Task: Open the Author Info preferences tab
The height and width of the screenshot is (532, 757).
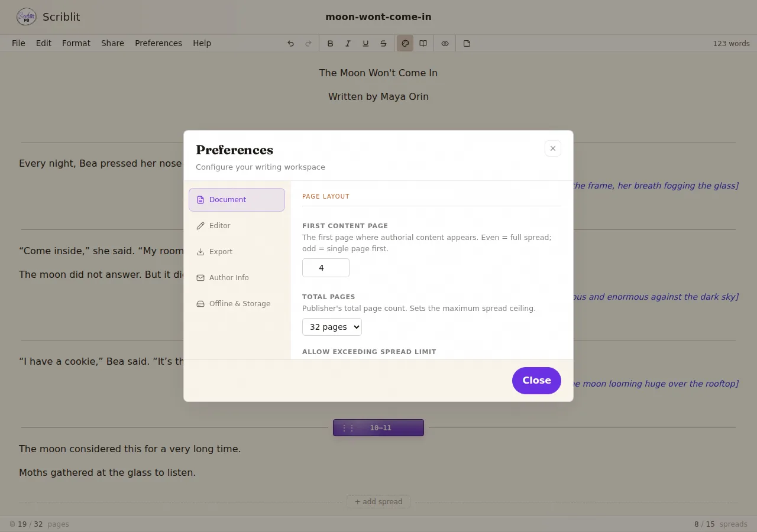Action: tap(237, 278)
